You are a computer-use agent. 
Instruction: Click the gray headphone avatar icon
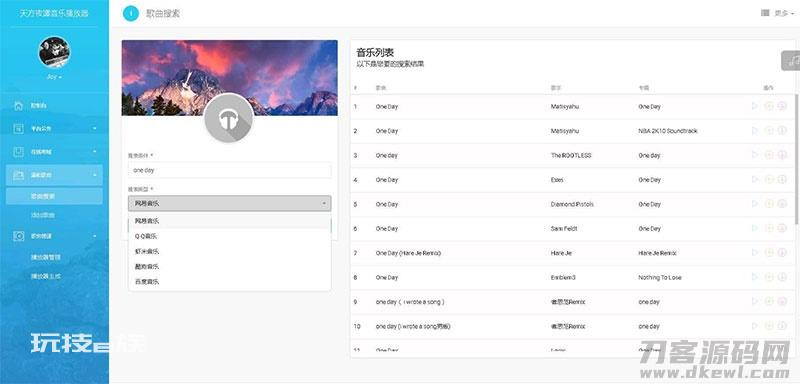point(229,118)
